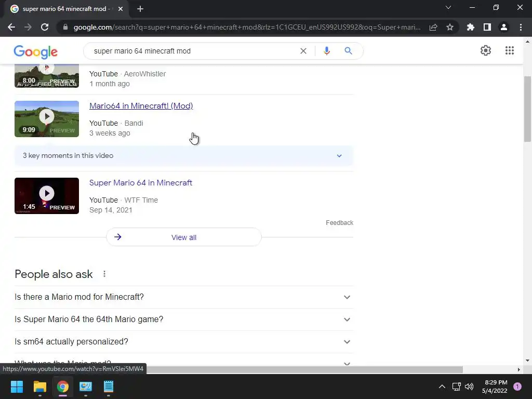
Task: Click the scroll right arrow
Action: [x=519, y=369]
